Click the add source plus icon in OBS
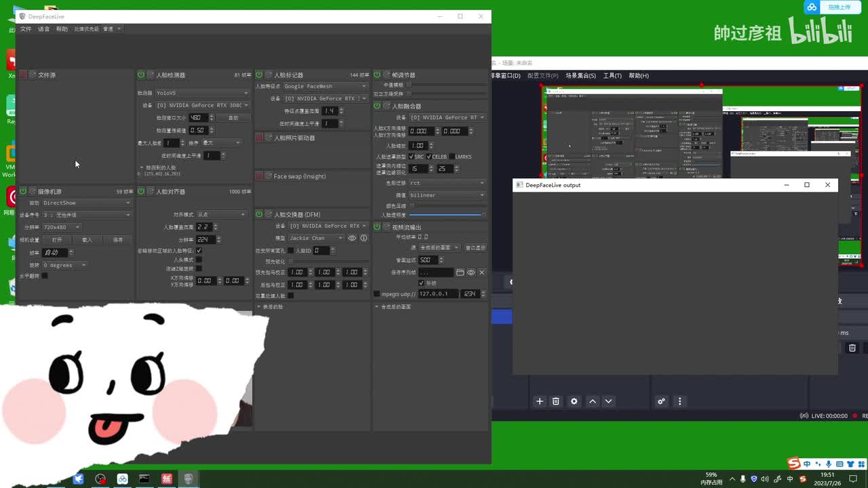The width and height of the screenshot is (868, 488). 540,401
